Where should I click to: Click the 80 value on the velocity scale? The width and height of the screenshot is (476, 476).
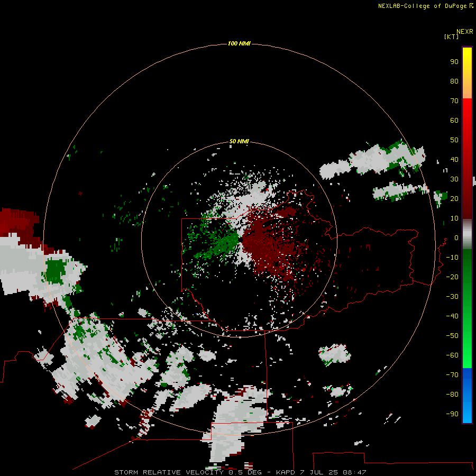pos(454,81)
